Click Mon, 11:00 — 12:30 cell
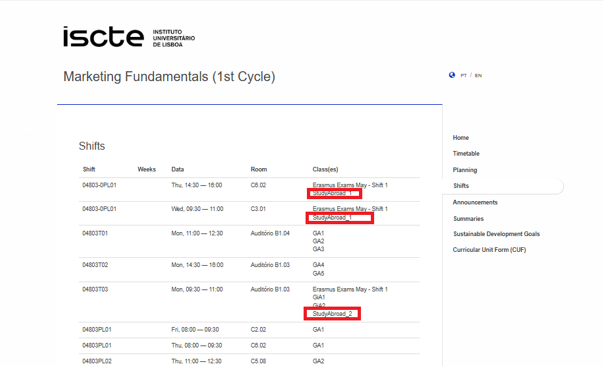Image resolution: width=603 pixels, height=366 pixels. (197, 233)
